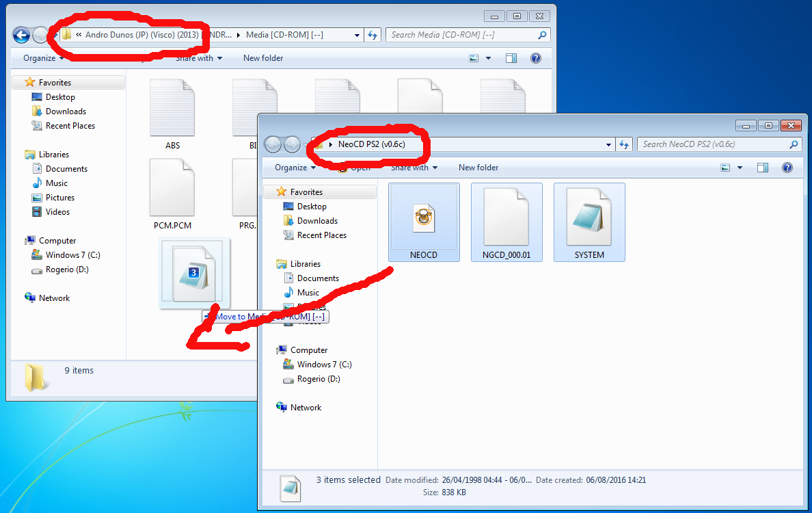The width and height of the screenshot is (812, 513).
Task: Toggle preview pane in NeoCD PS2 window
Action: (763, 168)
